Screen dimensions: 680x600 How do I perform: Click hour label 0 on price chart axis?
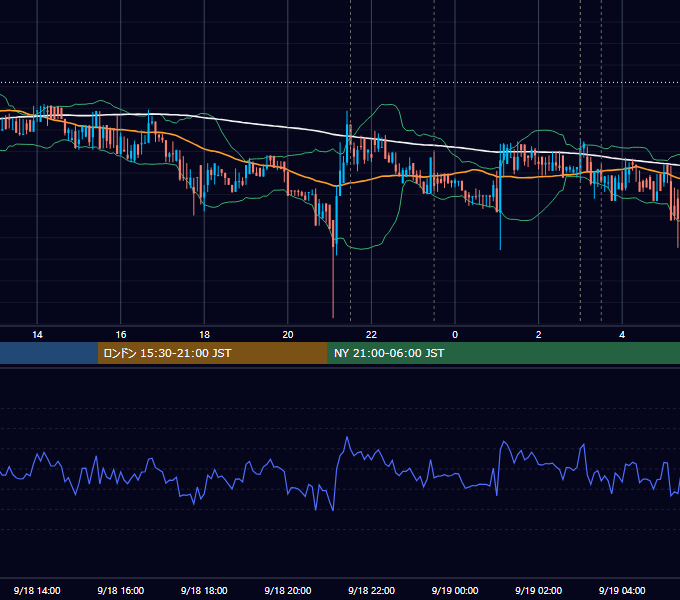pyautogui.click(x=455, y=335)
